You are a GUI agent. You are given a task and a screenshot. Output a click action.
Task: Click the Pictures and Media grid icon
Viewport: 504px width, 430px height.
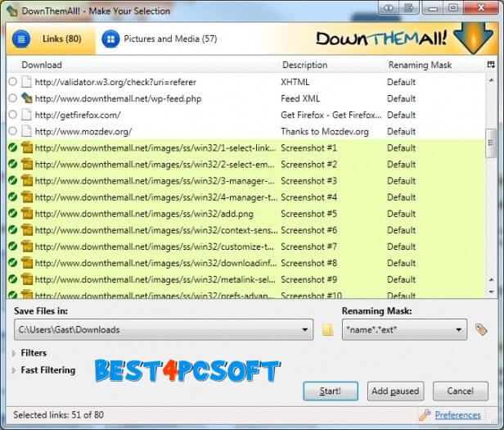(110, 39)
